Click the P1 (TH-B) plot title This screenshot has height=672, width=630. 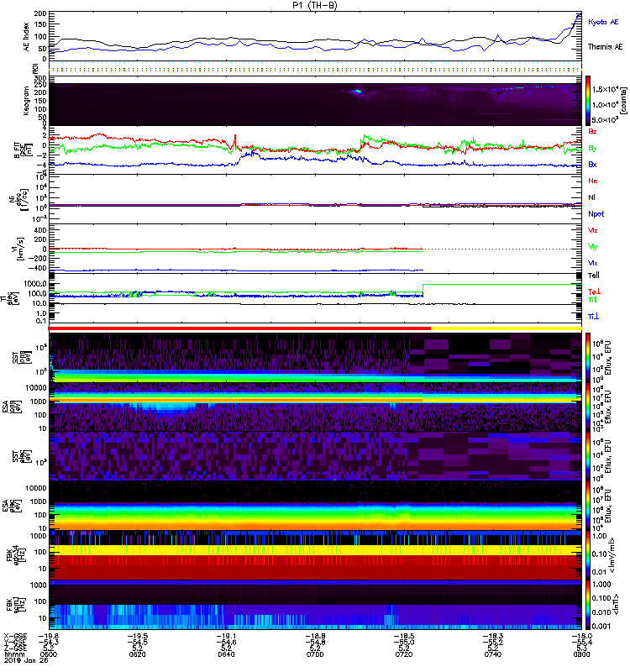pyautogui.click(x=314, y=5)
